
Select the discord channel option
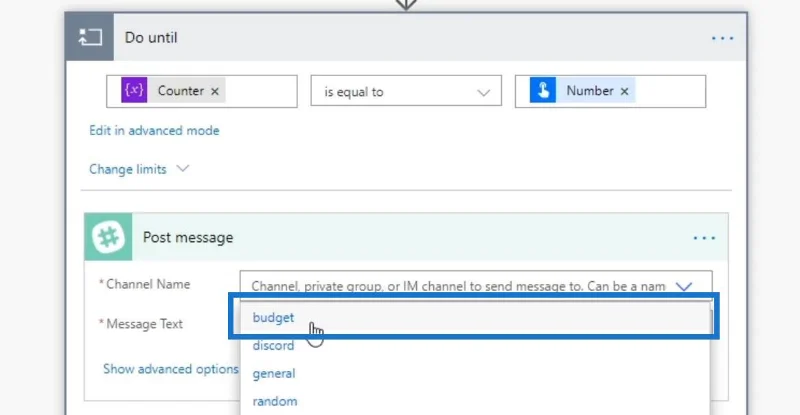point(475,346)
